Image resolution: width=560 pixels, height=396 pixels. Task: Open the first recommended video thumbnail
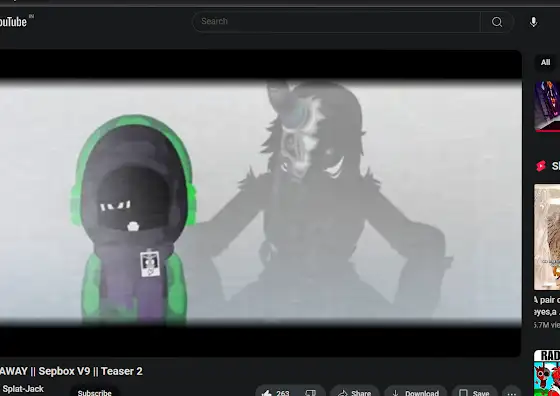(x=547, y=106)
